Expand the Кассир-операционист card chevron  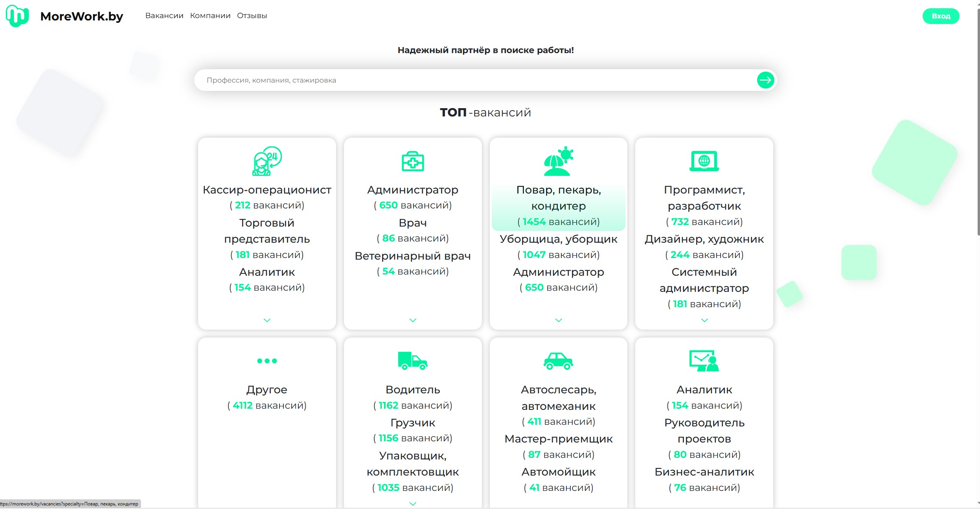tap(267, 320)
